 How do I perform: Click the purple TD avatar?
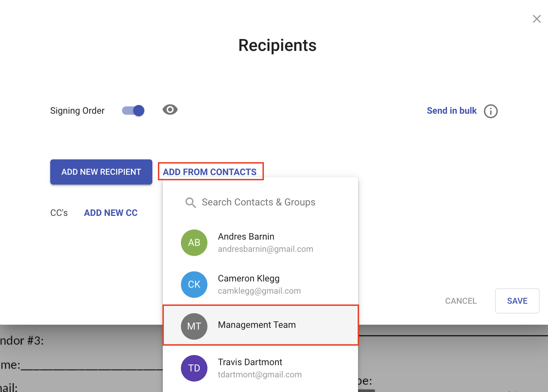[x=194, y=368]
